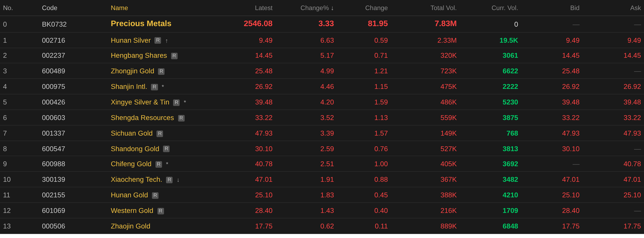
Task: Open Shengda Resources stock details
Action: pyautogui.click(x=142, y=118)
